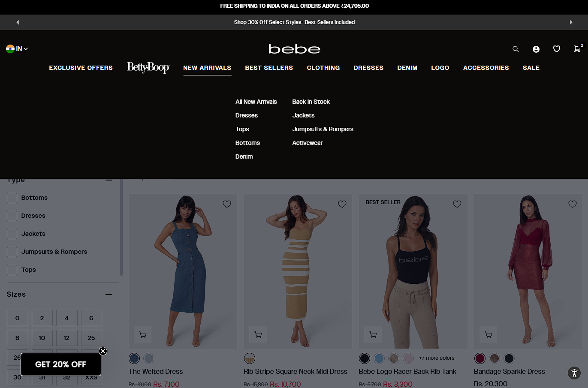Open the New Arrivals menu
The width and height of the screenshot is (588, 388).
click(207, 68)
